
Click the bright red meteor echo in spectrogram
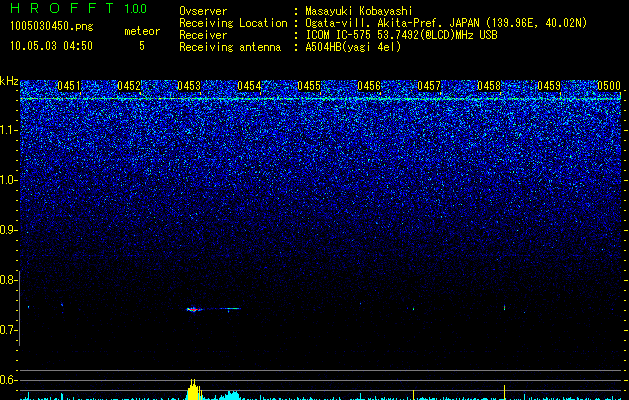point(193,309)
